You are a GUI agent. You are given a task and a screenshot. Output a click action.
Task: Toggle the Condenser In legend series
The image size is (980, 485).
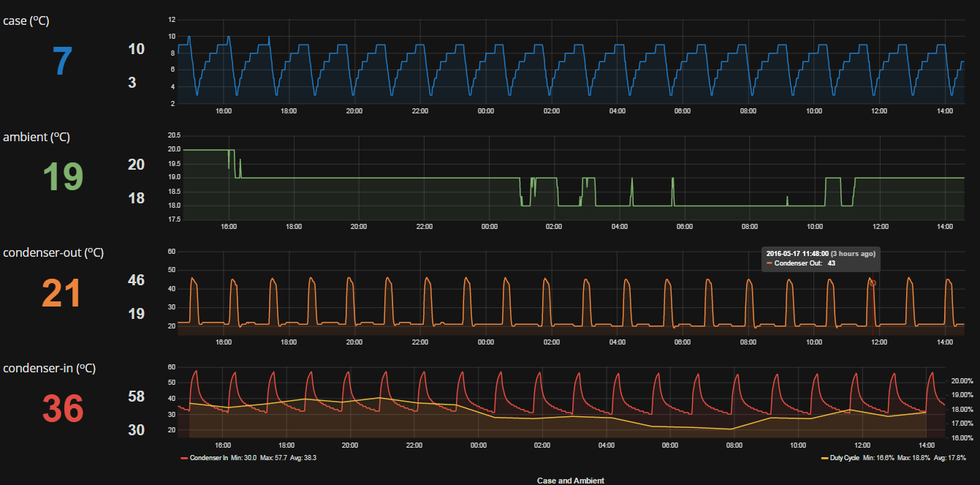pyautogui.click(x=208, y=458)
